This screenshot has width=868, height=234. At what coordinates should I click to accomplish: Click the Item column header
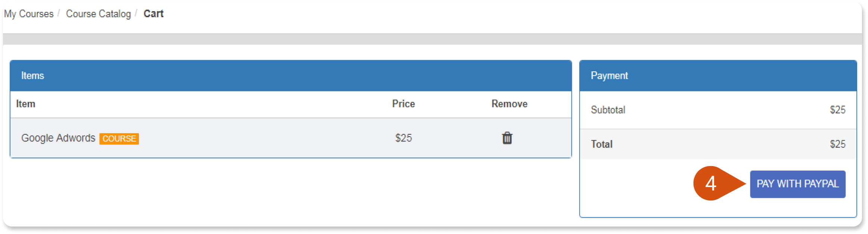pyautogui.click(x=25, y=104)
